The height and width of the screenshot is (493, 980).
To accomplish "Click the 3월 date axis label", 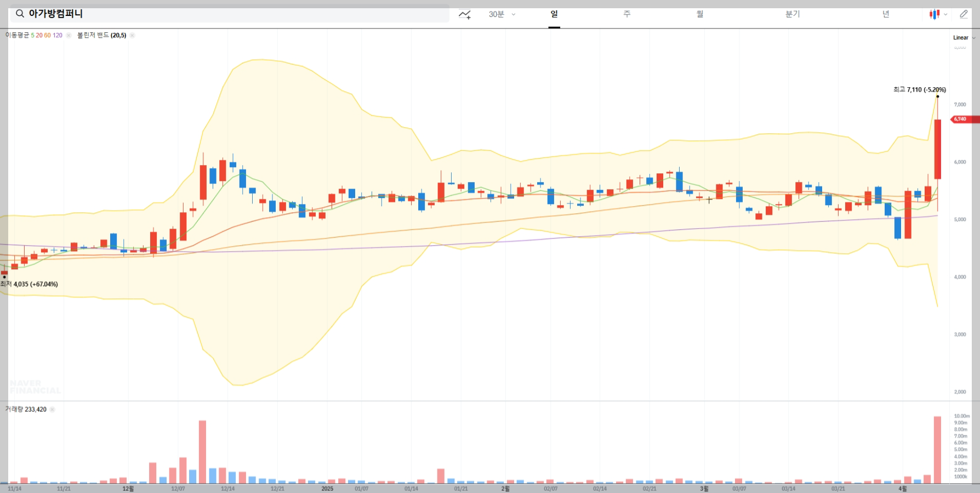I will (x=704, y=489).
